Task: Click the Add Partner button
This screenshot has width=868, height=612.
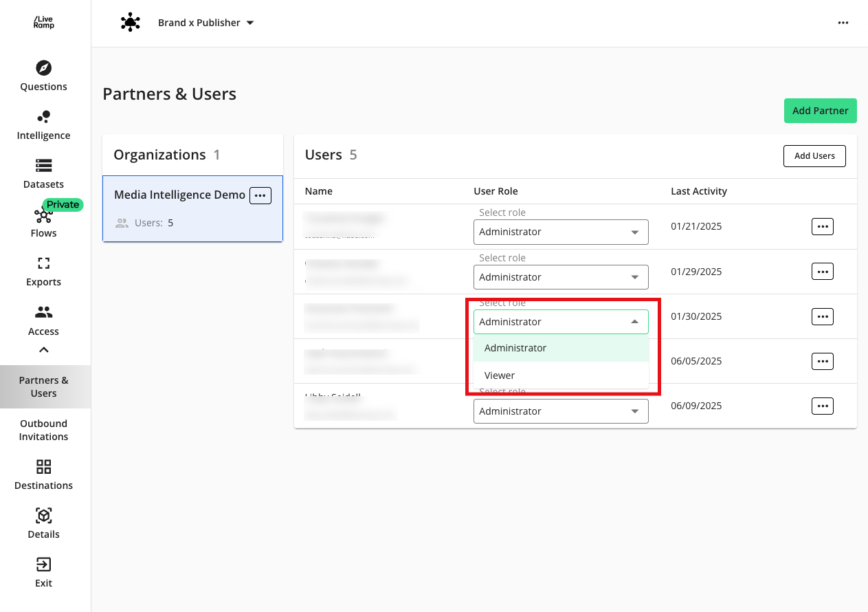Action: tap(820, 111)
